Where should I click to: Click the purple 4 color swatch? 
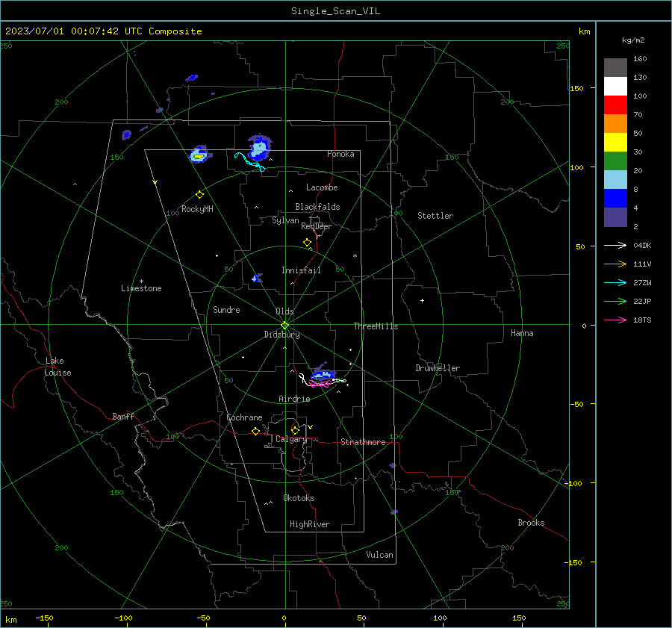615,217
